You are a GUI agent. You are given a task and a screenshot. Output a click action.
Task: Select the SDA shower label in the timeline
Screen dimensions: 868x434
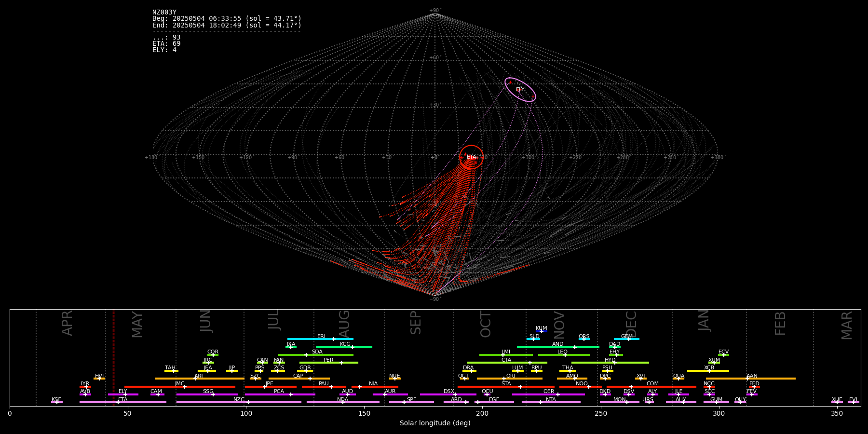(317, 352)
